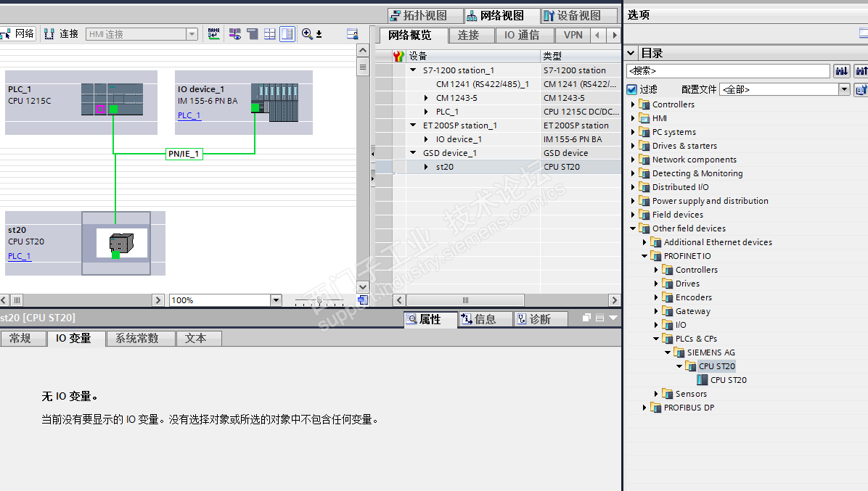
Task: Expand the IO device_1 table row
Action: pyautogui.click(x=426, y=139)
